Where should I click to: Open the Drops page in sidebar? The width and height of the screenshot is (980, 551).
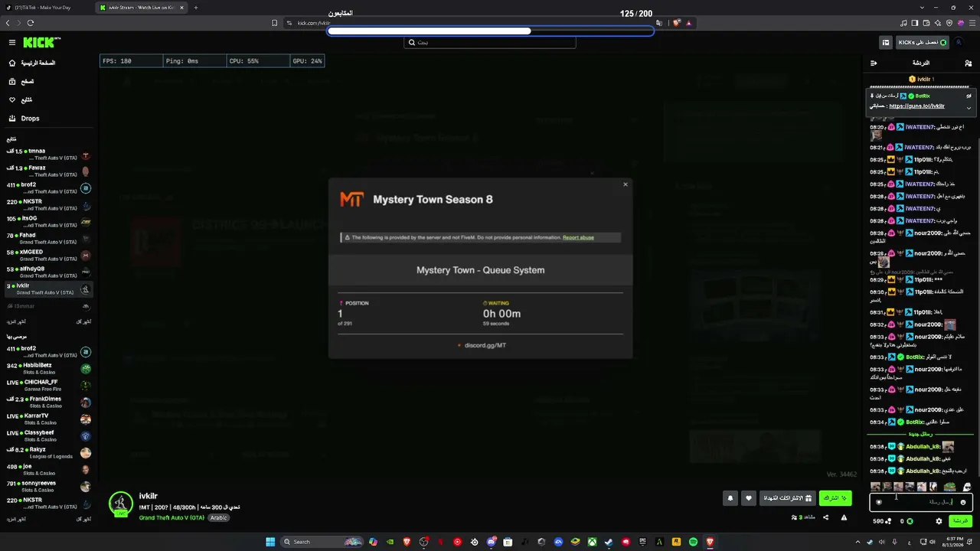pos(31,119)
